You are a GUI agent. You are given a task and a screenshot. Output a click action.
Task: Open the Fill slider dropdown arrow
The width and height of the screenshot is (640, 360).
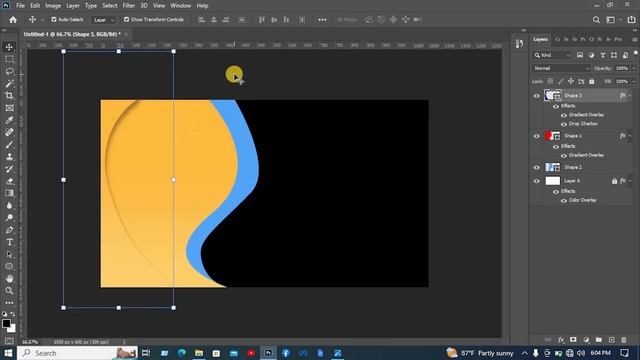(x=633, y=82)
